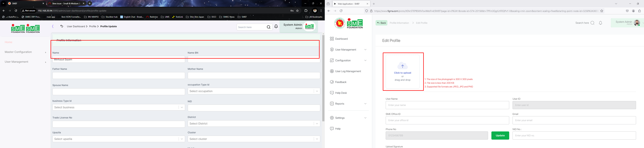Open the Firefox account icon
This screenshot has width=644, height=148.
[x=634, y=11]
